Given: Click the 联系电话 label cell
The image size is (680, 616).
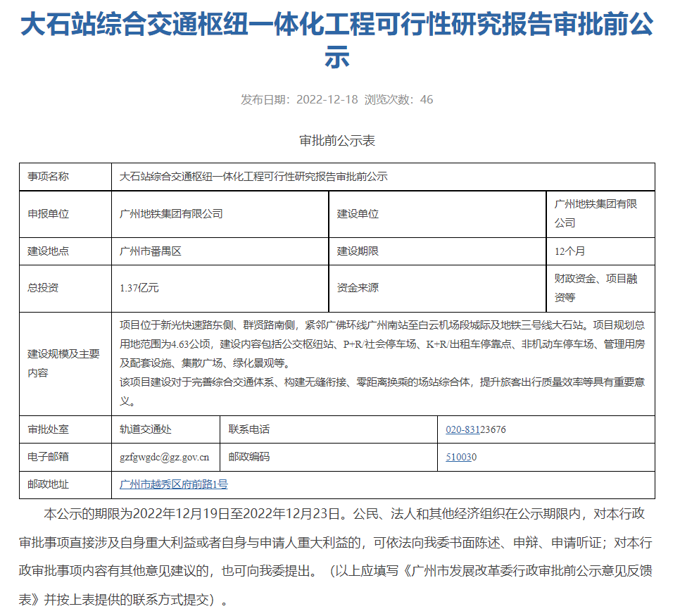Looking at the screenshot, I should coord(329,429).
